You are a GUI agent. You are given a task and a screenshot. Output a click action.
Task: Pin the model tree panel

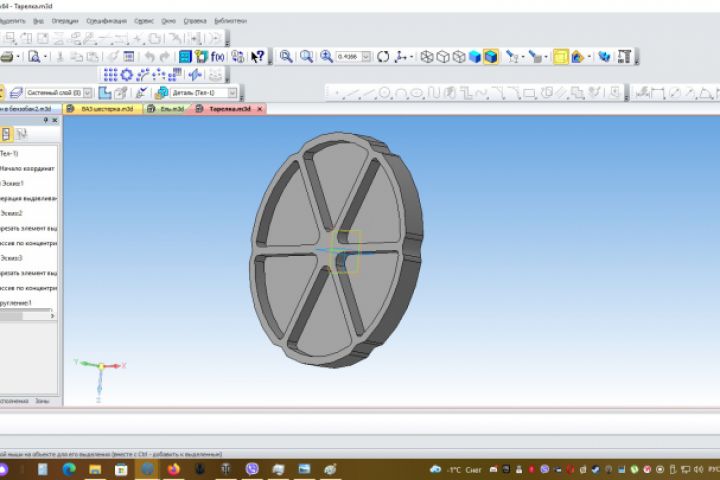45,120
